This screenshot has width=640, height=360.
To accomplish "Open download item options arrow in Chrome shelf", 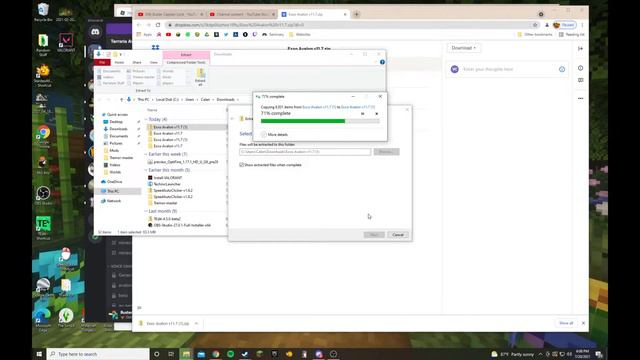I will pyautogui.click(x=196, y=323).
